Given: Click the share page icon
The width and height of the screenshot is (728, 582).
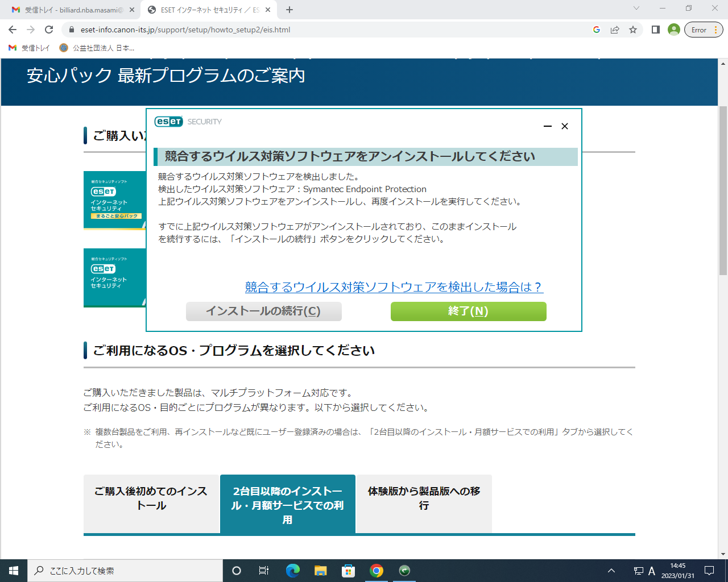Looking at the screenshot, I should [615, 30].
